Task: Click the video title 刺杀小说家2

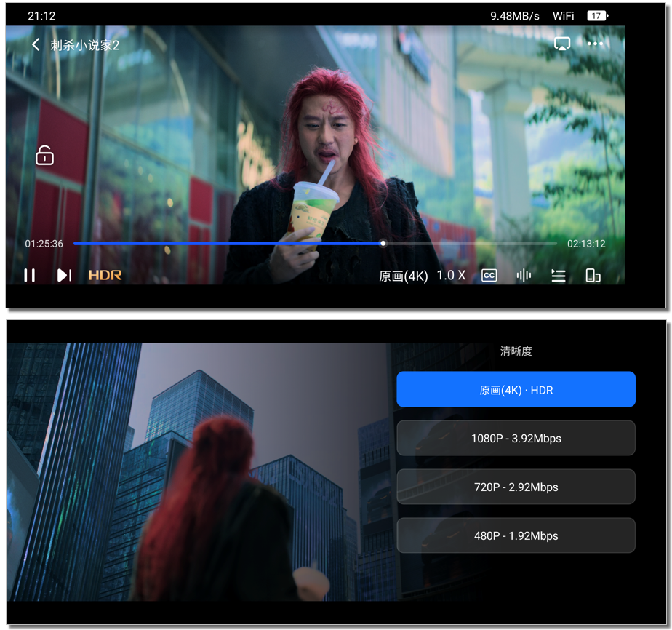Action: 84,45
